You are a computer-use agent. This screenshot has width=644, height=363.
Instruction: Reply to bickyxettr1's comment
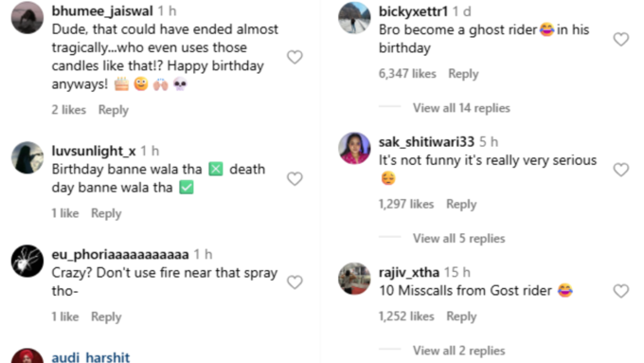tap(463, 74)
